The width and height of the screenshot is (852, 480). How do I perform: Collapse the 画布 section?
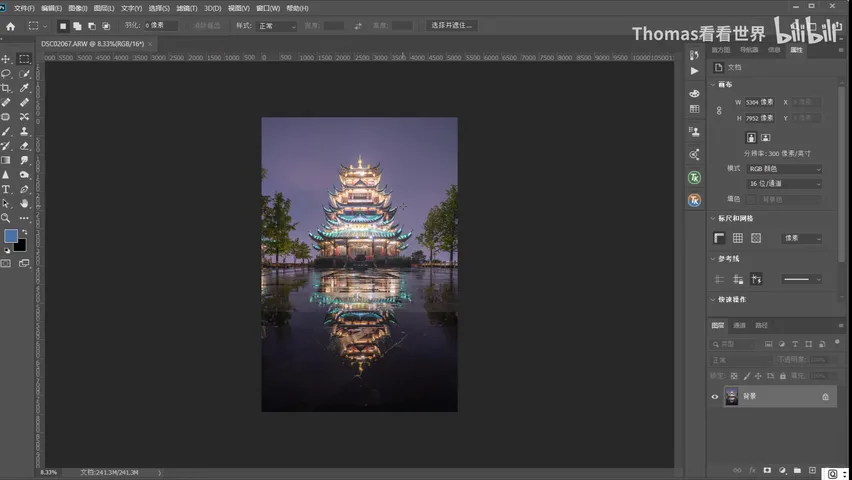(x=713, y=84)
